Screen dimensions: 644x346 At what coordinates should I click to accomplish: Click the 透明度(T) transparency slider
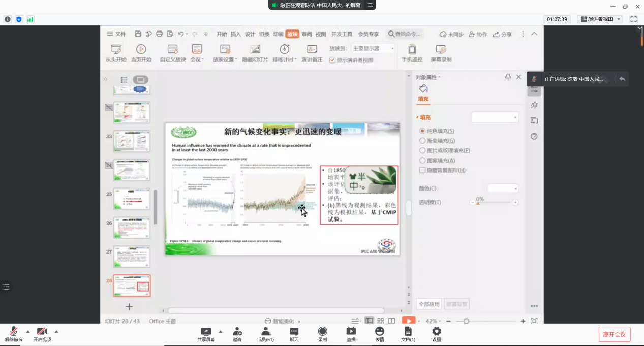tap(494, 202)
